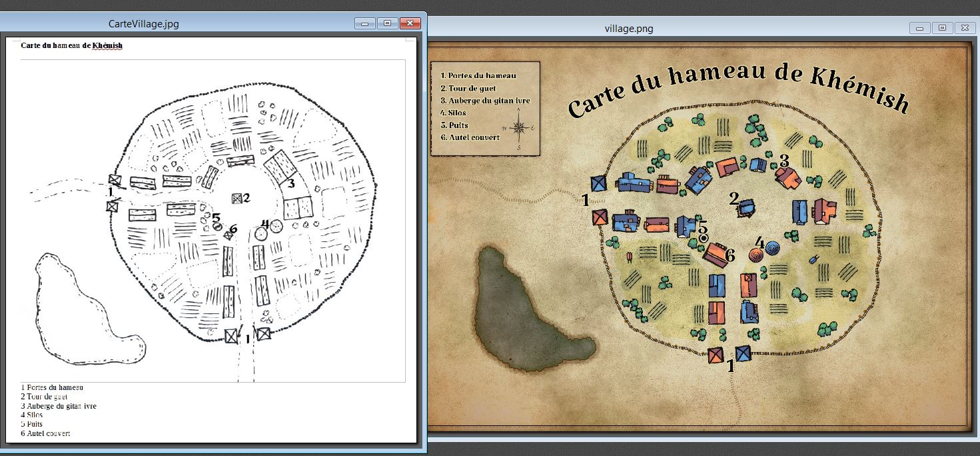Screen dimensions: 980x456
Task: Click 'Auberge du gitan ivre' in the colored legend
Action: pyautogui.click(x=485, y=101)
